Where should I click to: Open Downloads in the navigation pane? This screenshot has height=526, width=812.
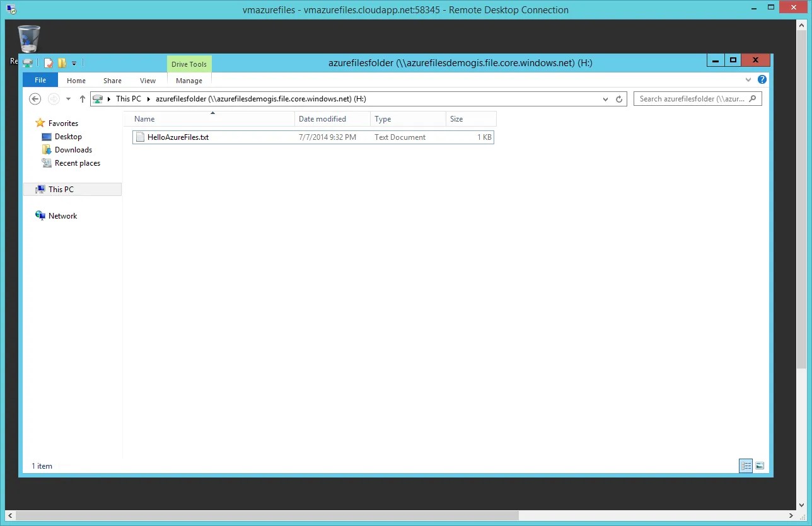coord(73,150)
